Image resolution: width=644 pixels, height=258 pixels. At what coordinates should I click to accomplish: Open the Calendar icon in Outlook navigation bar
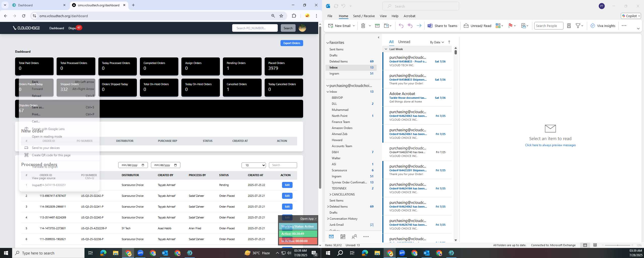343,236
